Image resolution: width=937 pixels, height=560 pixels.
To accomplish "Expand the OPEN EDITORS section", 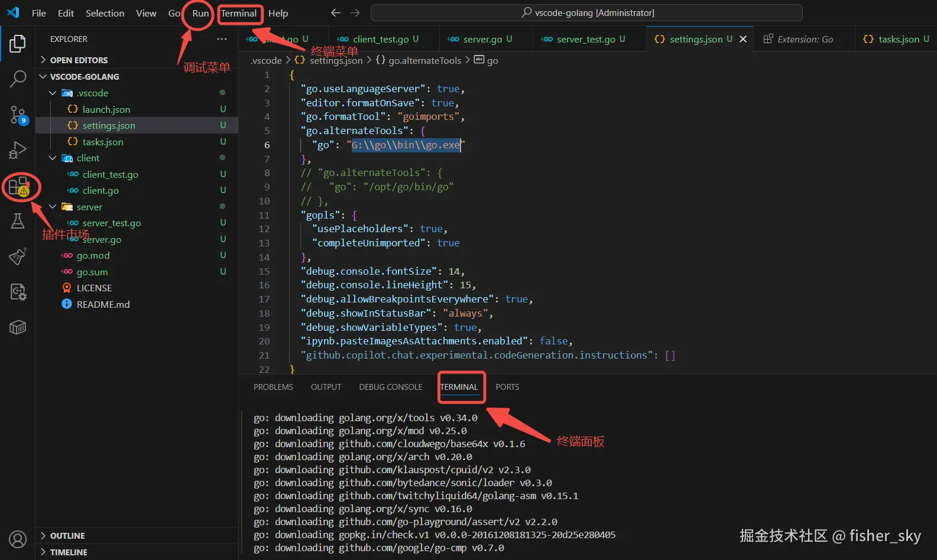I will 137,60.
